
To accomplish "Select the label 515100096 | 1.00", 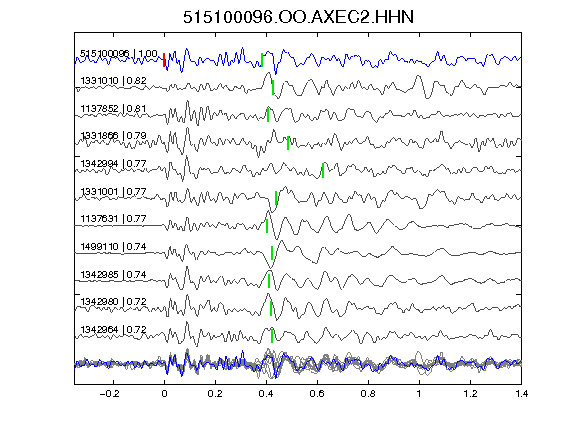I will pos(119,54).
